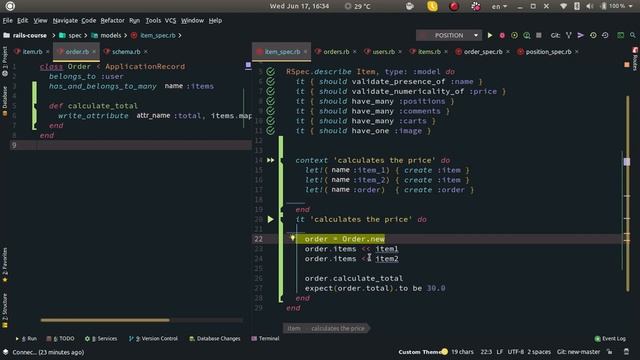
Task: Select the item_spec.rb editor tab
Action: pos(282,52)
